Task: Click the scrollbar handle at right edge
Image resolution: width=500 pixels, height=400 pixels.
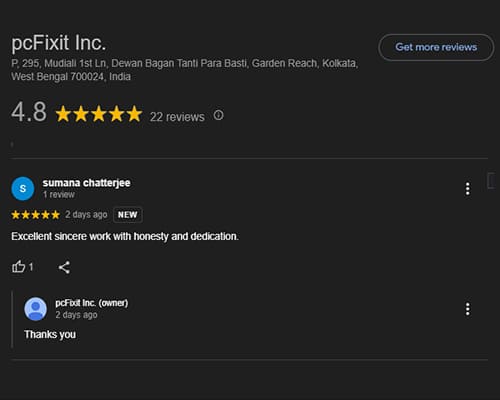Action: click(491, 181)
